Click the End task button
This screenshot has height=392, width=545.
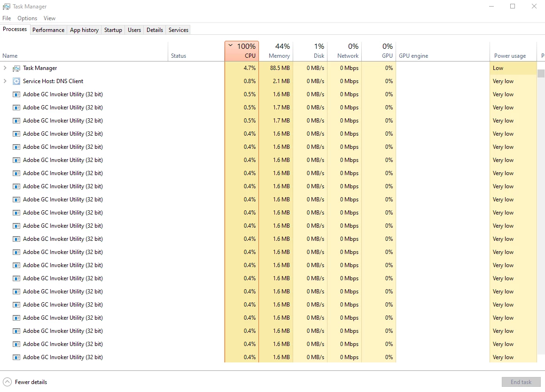point(521,382)
